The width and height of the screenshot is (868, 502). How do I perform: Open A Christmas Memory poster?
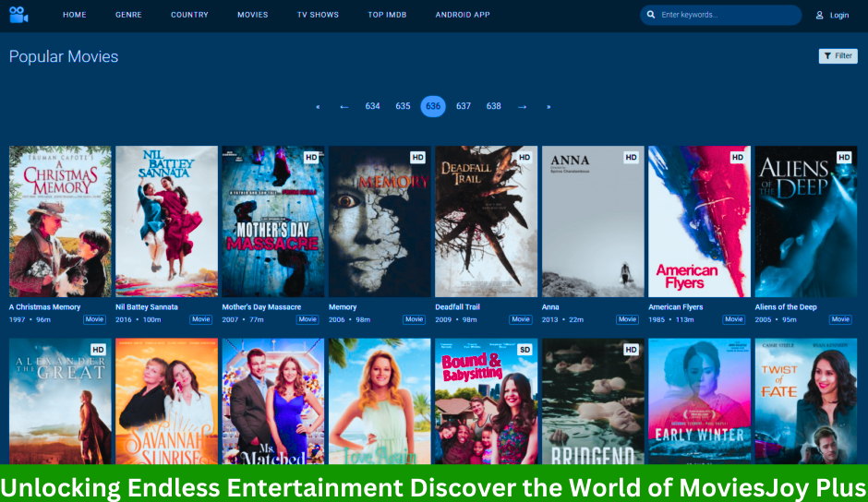coord(60,221)
